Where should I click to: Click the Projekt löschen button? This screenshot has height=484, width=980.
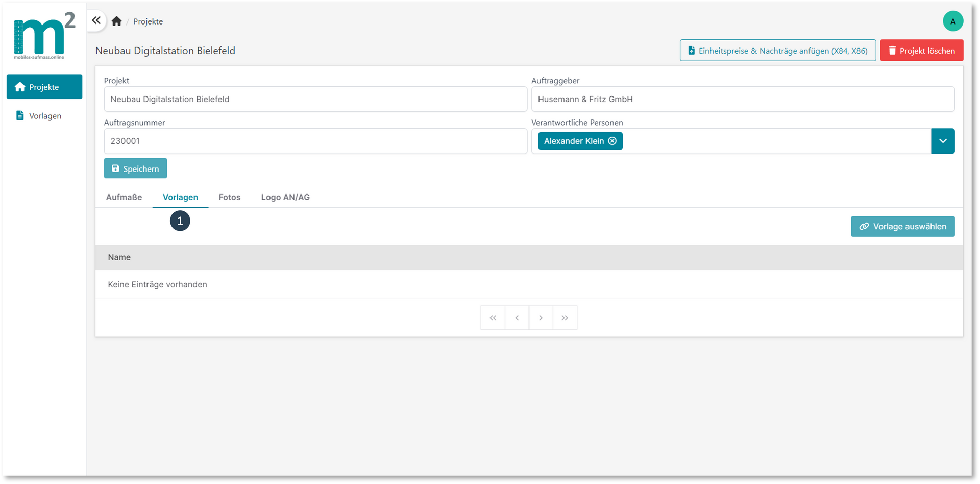pyautogui.click(x=921, y=51)
